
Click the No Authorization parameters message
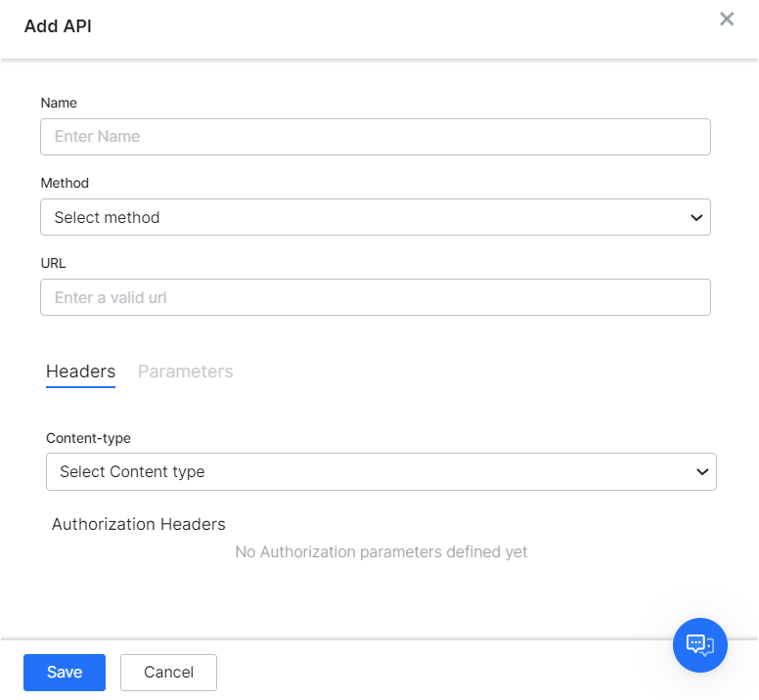(x=381, y=552)
